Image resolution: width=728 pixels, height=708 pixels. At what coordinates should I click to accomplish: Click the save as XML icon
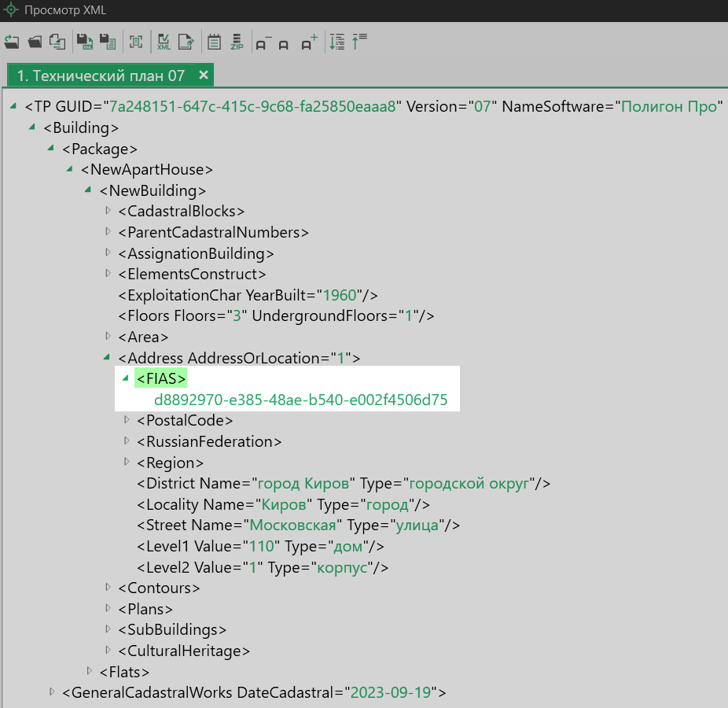click(x=84, y=42)
